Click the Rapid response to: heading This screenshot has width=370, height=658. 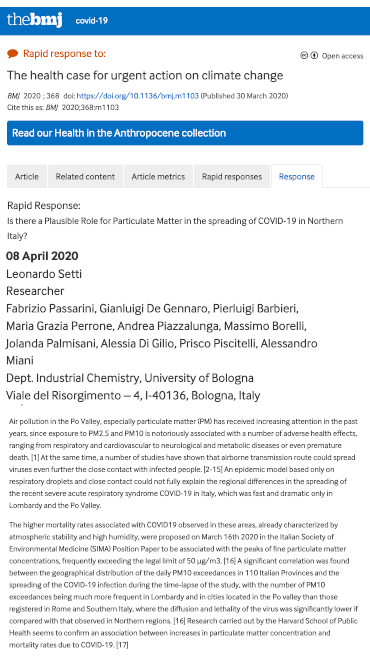(64, 54)
